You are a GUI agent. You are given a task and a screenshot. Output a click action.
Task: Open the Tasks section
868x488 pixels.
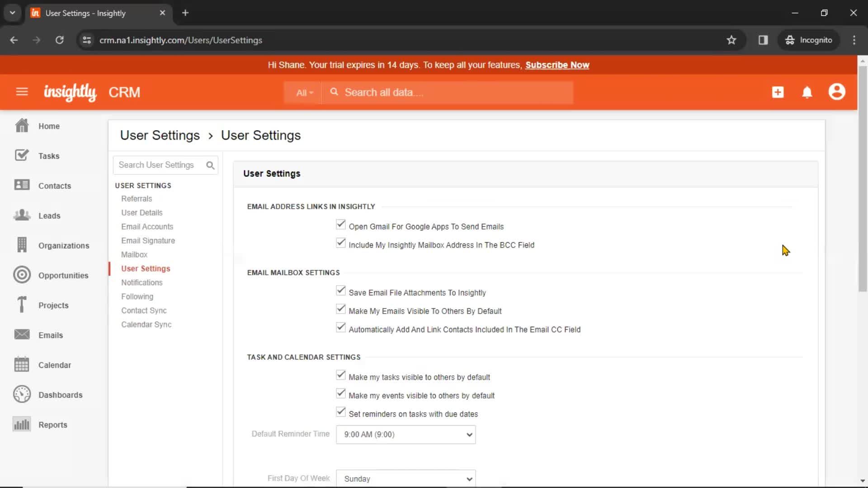pyautogui.click(x=49, y=155)
